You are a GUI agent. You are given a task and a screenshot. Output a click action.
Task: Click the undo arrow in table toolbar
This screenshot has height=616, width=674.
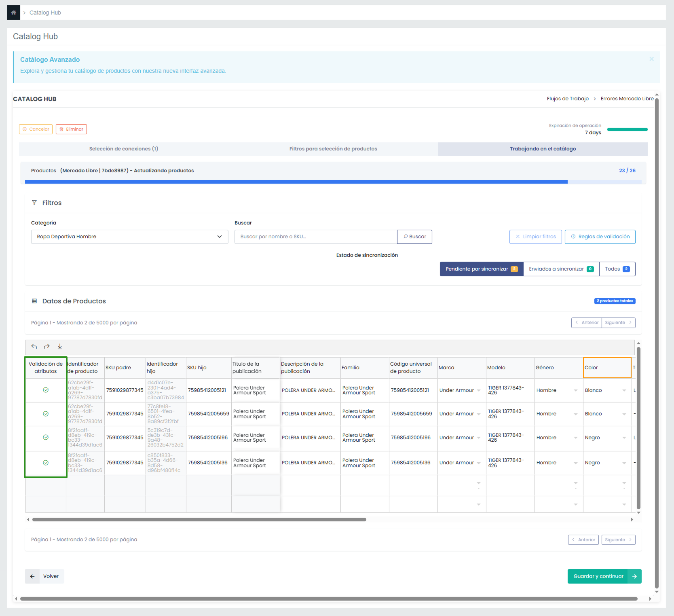(x=34, y=347)
